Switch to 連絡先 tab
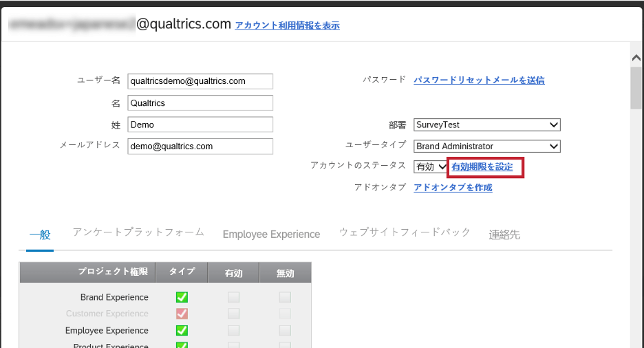 click(504, 235)
